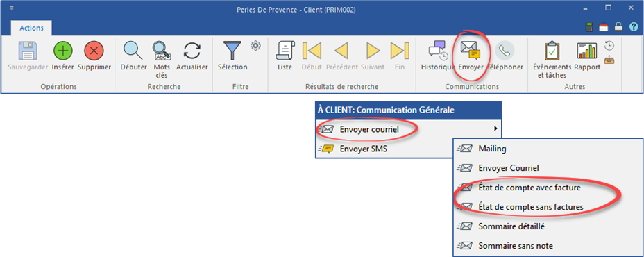Open the calendar icon near title bar

point(603,27)
